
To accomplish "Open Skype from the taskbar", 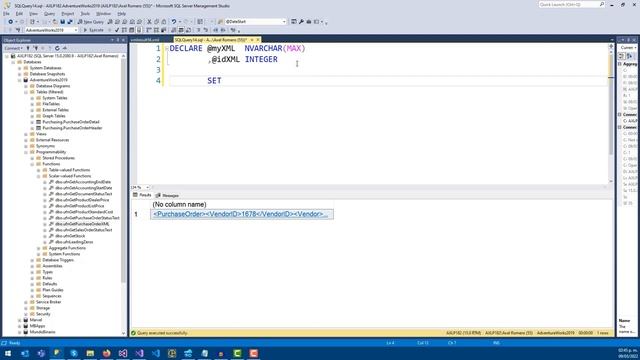I will (74, 353).
